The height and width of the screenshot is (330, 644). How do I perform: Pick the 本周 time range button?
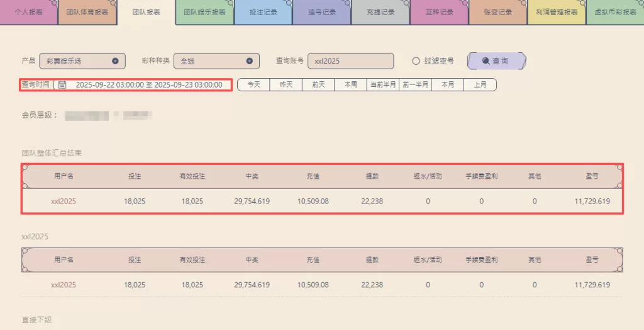350,85
